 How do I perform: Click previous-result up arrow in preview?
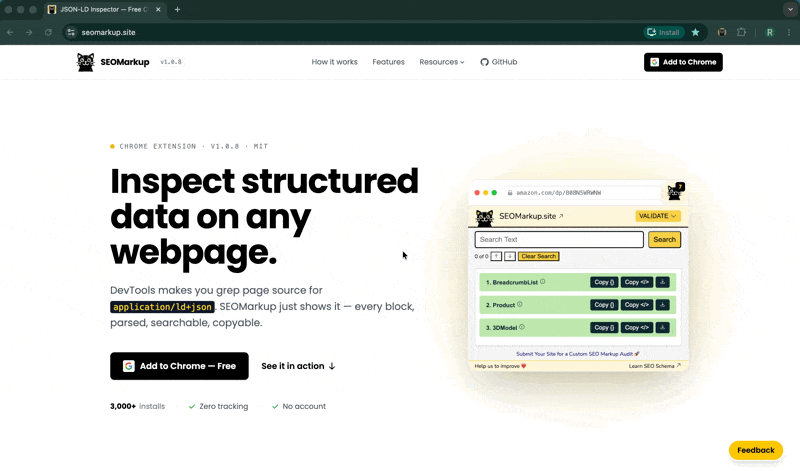tap(496, 256)
